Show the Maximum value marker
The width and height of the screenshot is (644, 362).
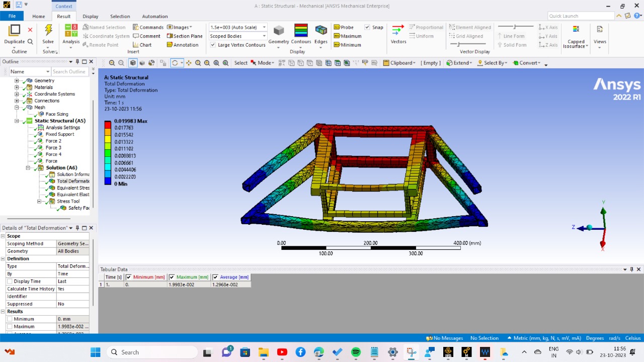[x=347, y=36]
